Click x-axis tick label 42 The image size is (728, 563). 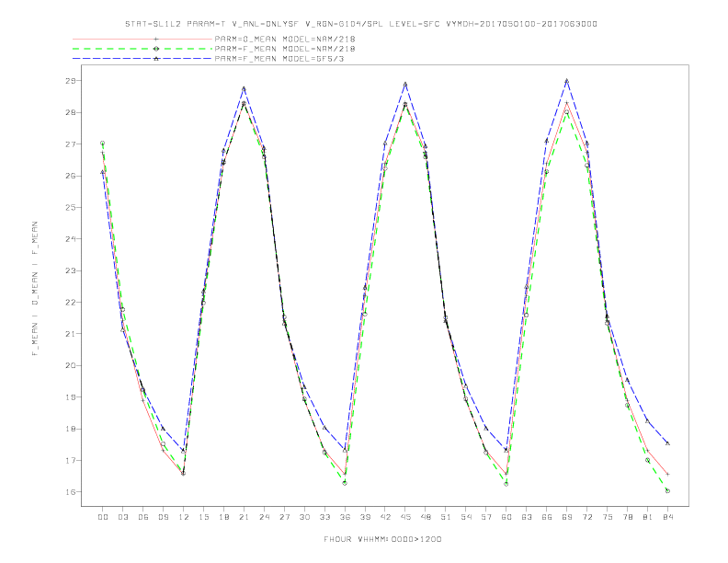[x=385, y=517]
